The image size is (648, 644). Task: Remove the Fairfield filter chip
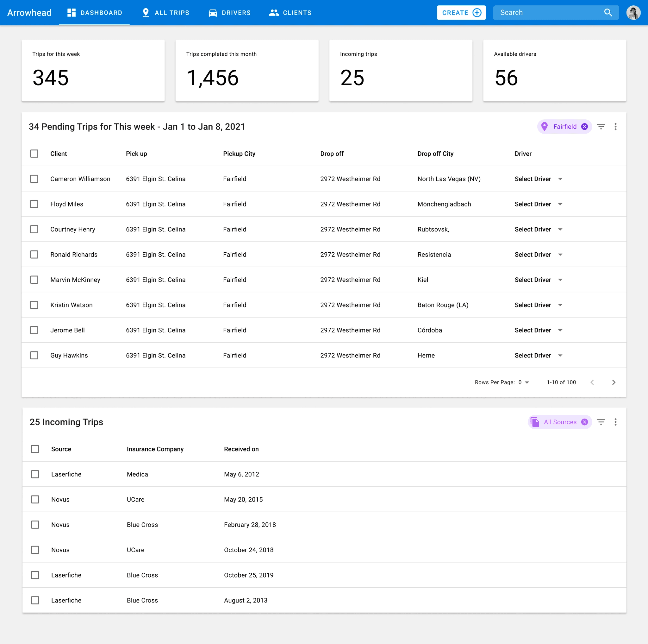click(x=584, y=127)
